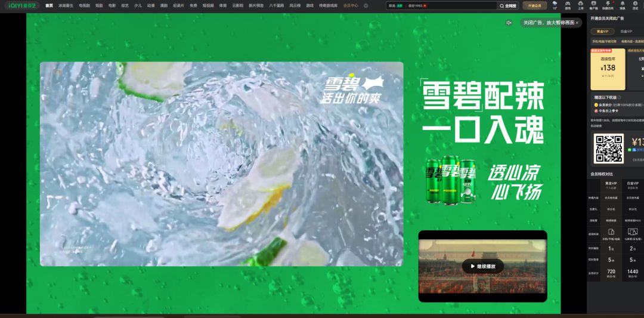Click the 黄金VIP comparison column header
Screen dimensions: 644x318
coord(611,184)
